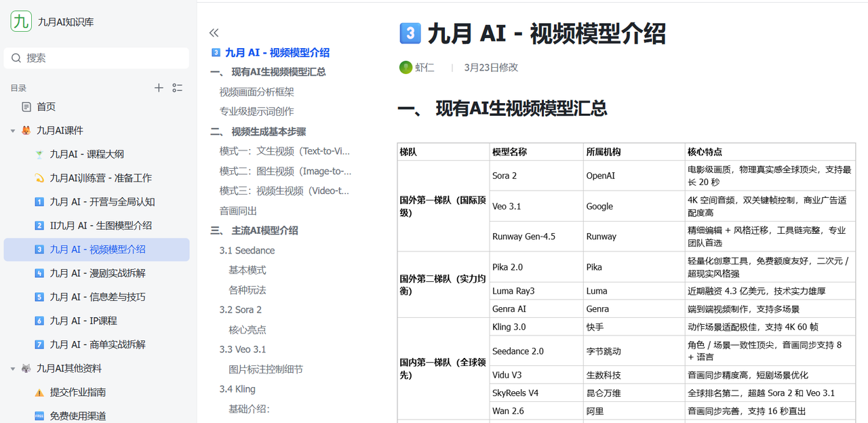Jump to outline item 3.2 Sora 2
The image size is (868, 423).
coord(240,310)
